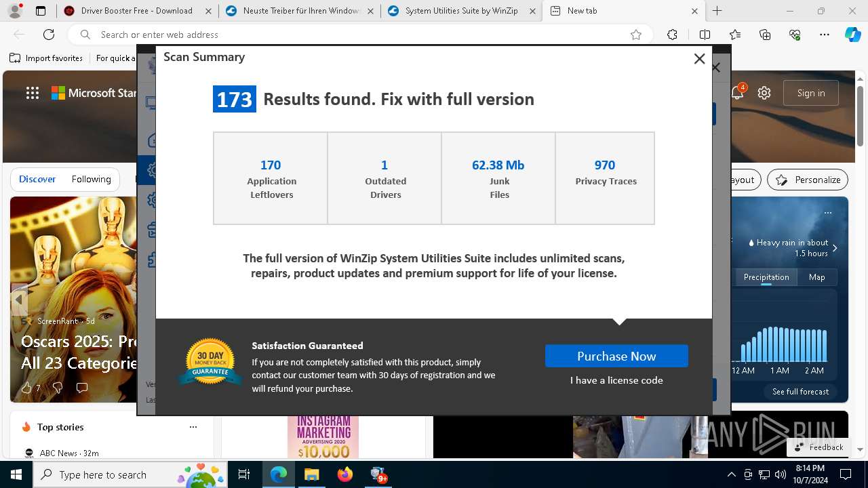Close the Scan Summary dialog
This screenshot has height=488, width=868.
click(x=699, y=59)
